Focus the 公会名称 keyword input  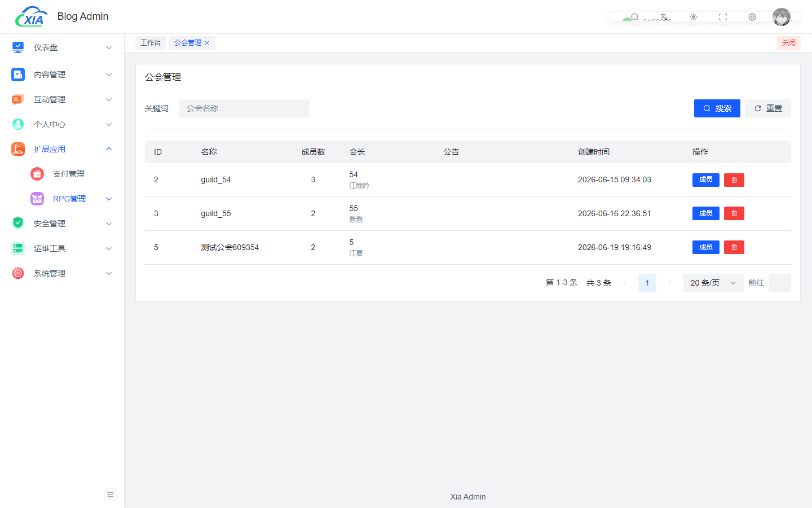244,108
